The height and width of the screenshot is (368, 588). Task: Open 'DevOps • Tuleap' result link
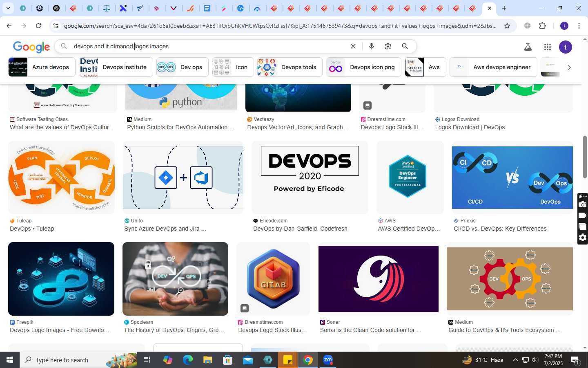[32, 229]
